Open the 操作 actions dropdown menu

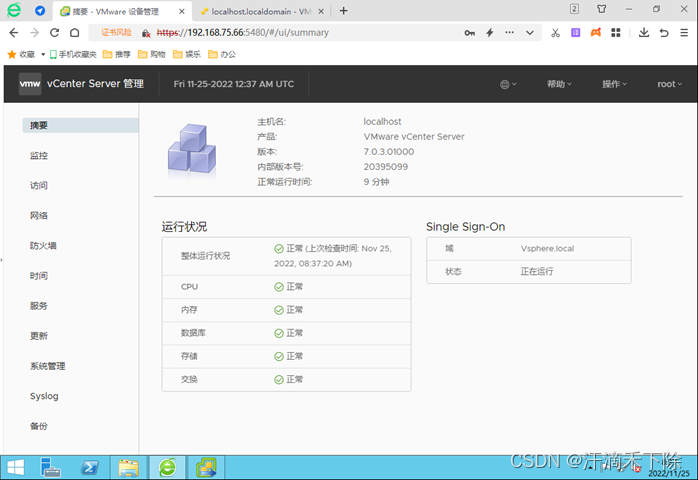tap(614, 84)
